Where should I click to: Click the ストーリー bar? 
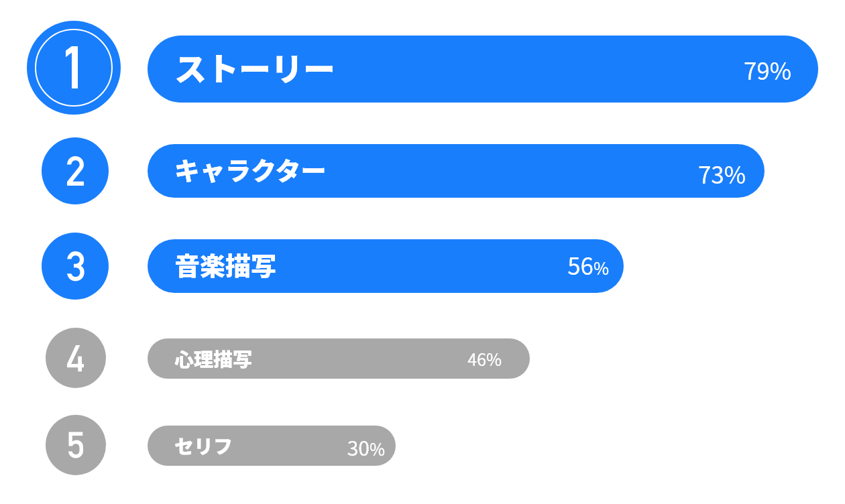(x=483, y=69)
